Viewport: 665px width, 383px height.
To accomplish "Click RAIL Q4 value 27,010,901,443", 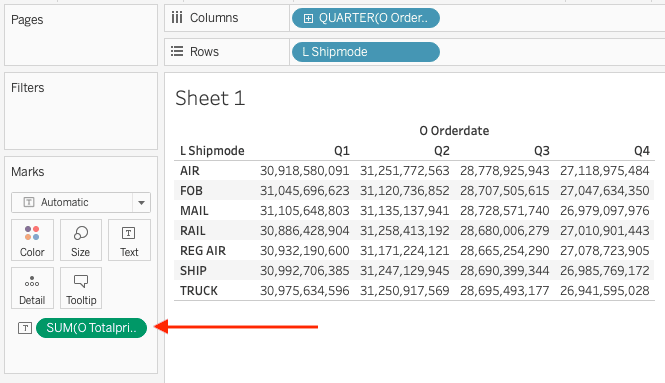I will [605, 231].
